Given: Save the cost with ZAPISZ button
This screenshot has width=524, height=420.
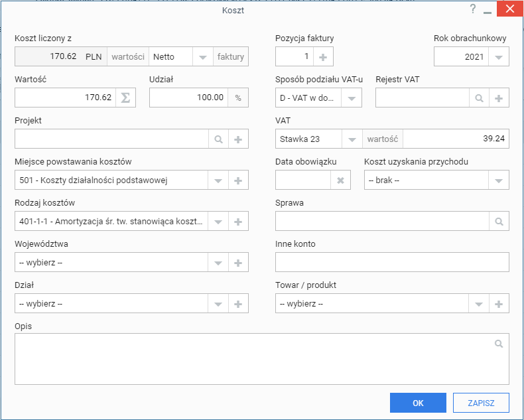Looking at the screenshot, I should 481,403.
